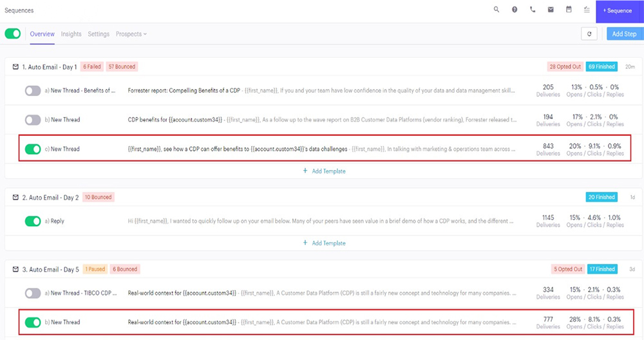Click the 777 Deliveries stat

(548, 323)
